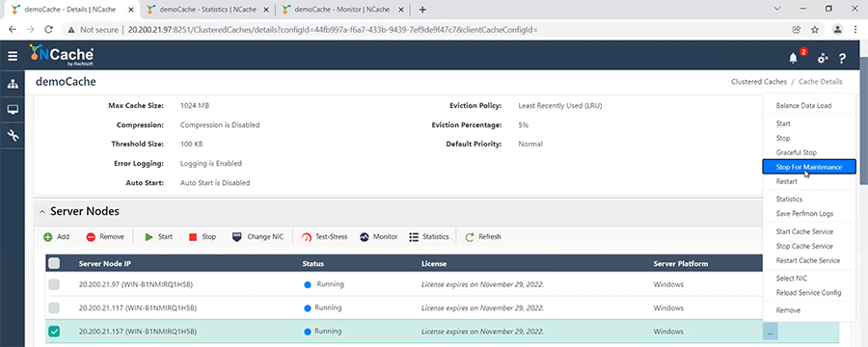
Task: Open the tools wrench sidebar icon
Action: pos(13,135)
